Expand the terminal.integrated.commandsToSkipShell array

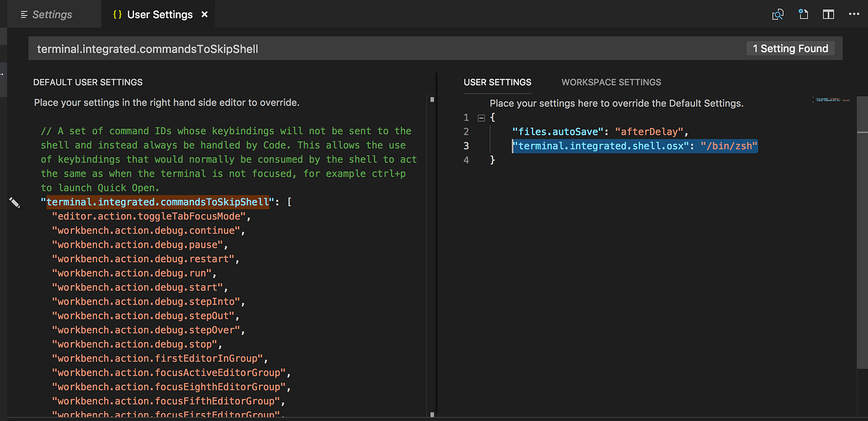(289, 202)
